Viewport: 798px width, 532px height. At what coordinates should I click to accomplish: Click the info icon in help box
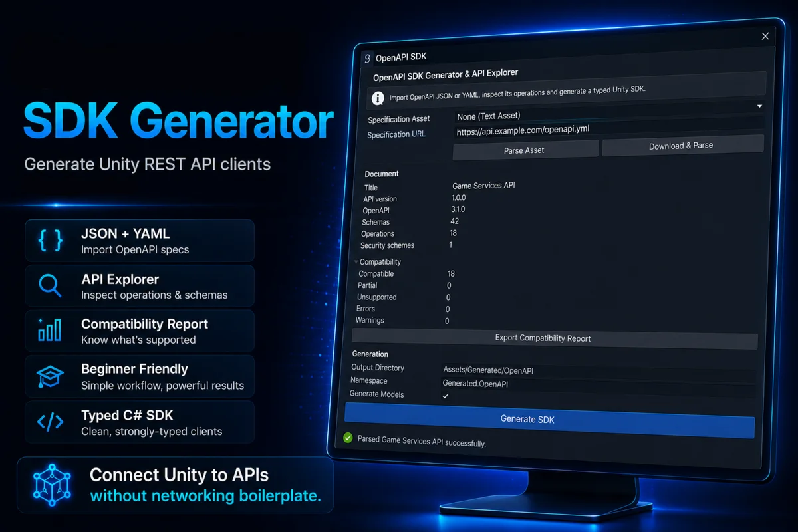pos(378,98)
